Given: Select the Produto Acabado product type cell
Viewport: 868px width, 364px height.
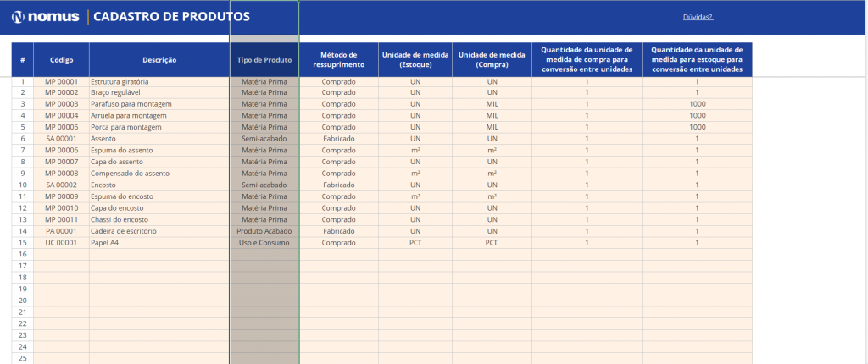Looking at the screenshot, I should point(264,230).
